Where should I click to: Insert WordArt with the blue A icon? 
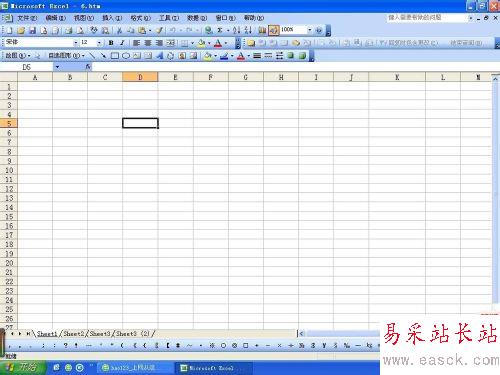coord(160,56)
